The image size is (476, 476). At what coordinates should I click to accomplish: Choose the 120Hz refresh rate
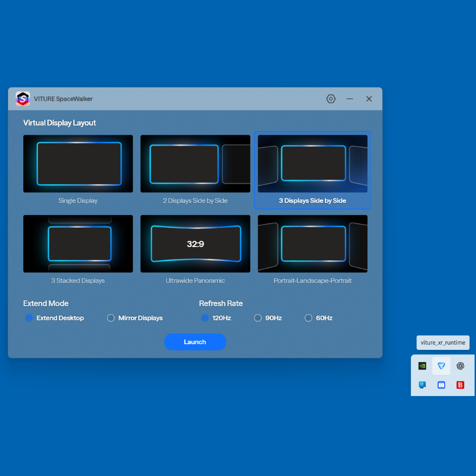pos(205,318)
